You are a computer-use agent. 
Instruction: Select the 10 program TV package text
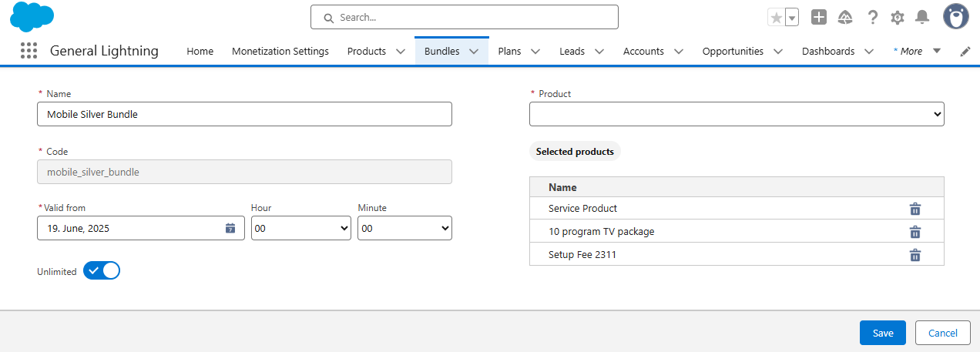pyautogui.click(x=601, y=232)
